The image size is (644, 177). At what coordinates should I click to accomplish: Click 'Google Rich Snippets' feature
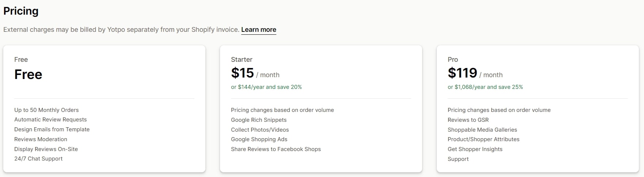tap(259, 120)
